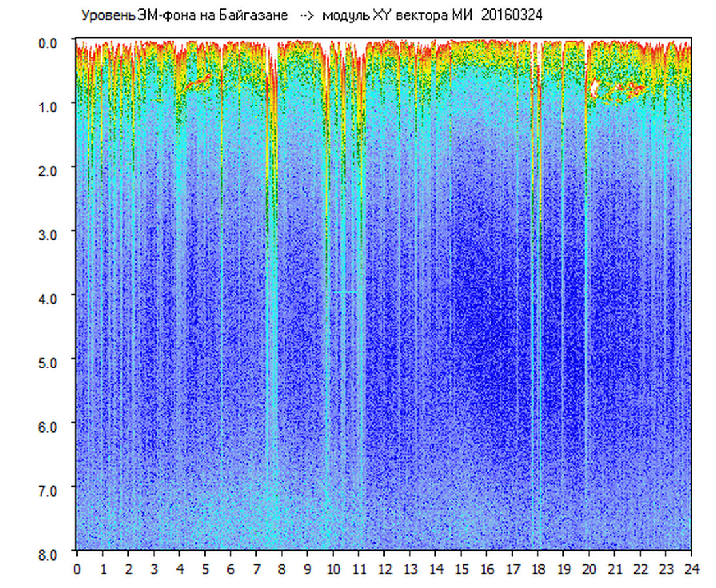The width and height of the screenshot is (716, 588).
Task: Click 'модуль XY вектора МИ' title text
Action: point(399,16)
